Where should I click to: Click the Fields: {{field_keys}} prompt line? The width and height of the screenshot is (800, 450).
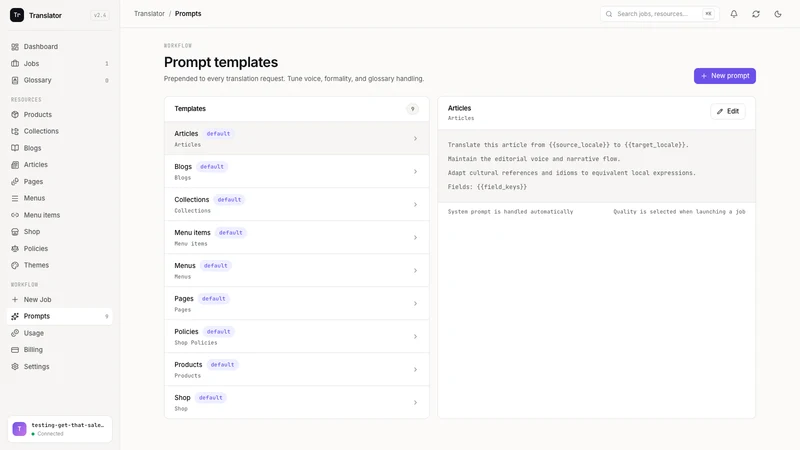coord(487,187)
